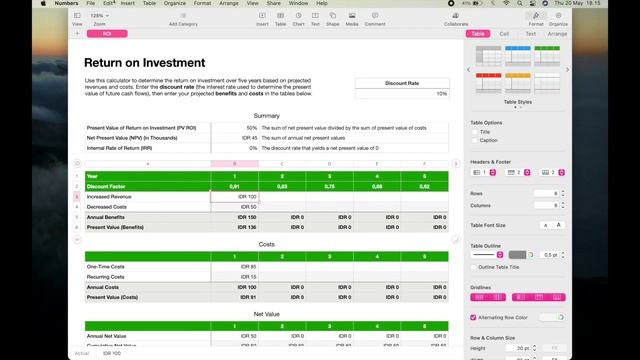Select the red header table style
This screenshot has height=360, width=640.
(488, 83)
